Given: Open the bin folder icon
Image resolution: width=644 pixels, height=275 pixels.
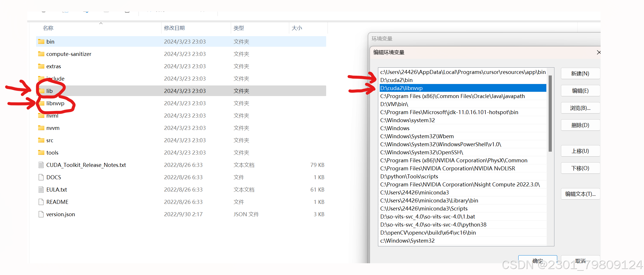Looking at the screenshot, I should point(41,42).
